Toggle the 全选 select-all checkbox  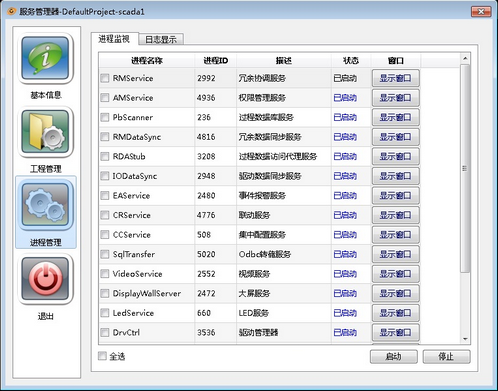(x=102, y=356)
